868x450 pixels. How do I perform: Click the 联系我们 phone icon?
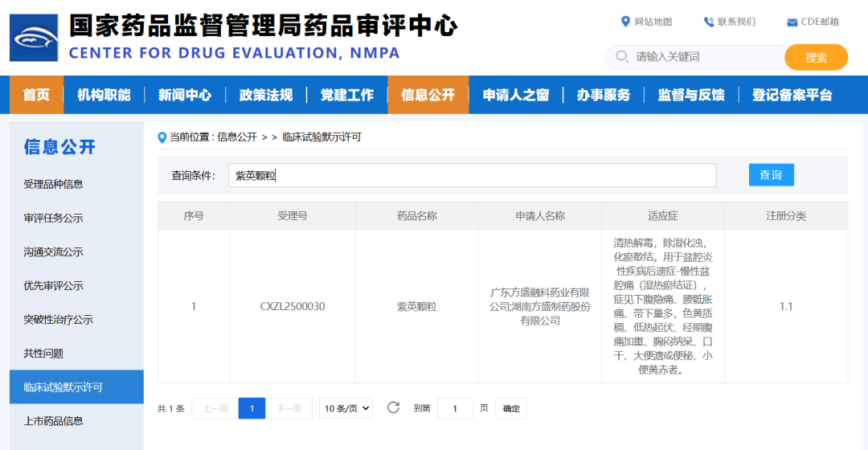[x=709, y=22]
